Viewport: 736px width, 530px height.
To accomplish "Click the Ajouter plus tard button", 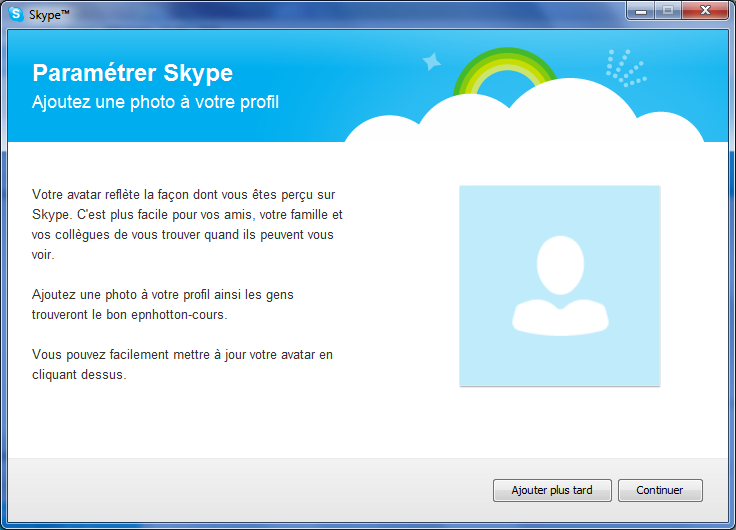I will tap(552, 490).
